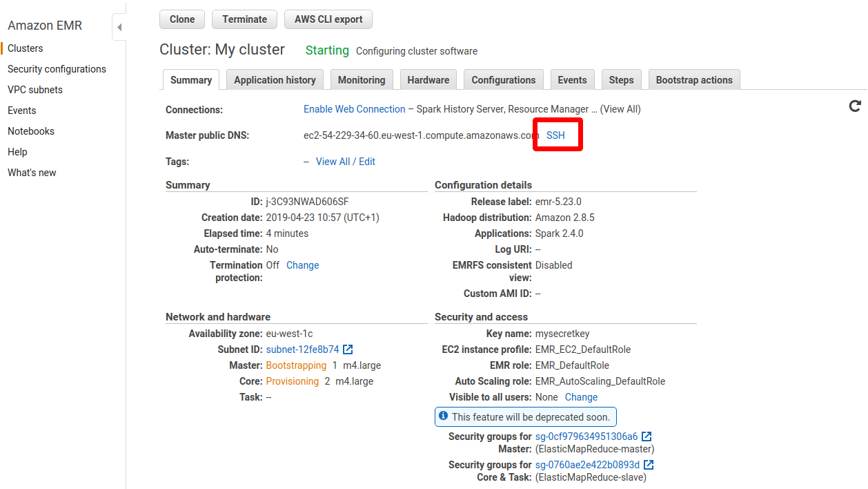The width and height of the screenshot is (868, 489).
Task: Go to the Events tab
Action: [572, 80]
